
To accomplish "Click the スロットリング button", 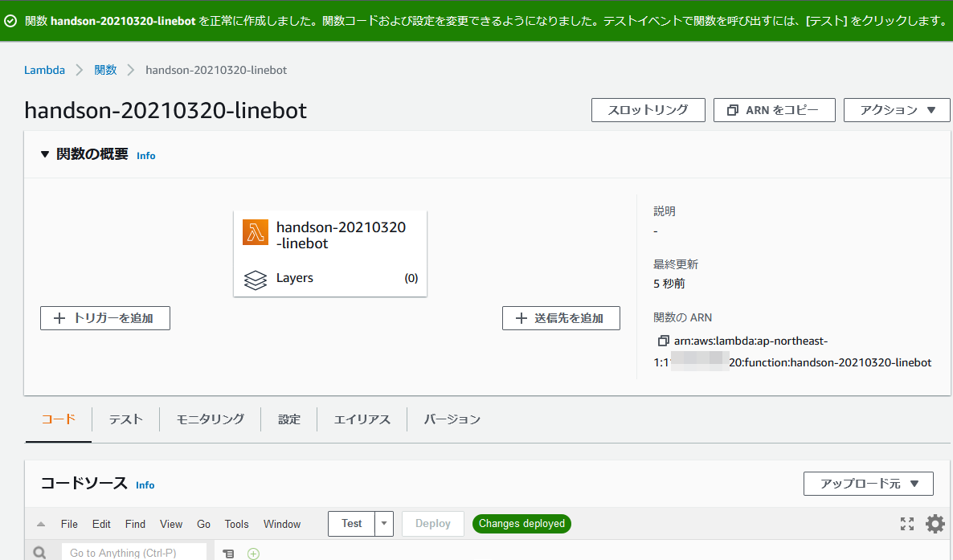I will click(x=648, y=110).
